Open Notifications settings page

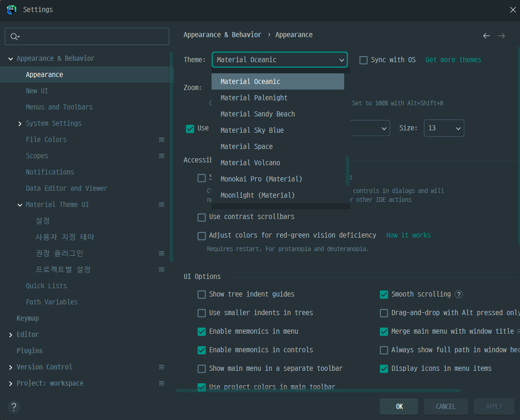pyautogui.click(x=50, y=172)
